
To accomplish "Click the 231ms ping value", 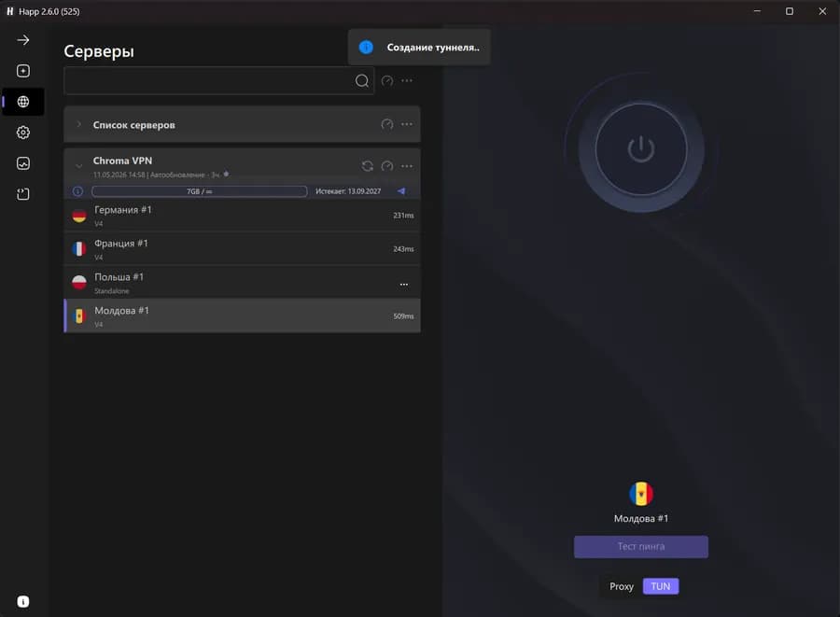I will pos(403,216).
